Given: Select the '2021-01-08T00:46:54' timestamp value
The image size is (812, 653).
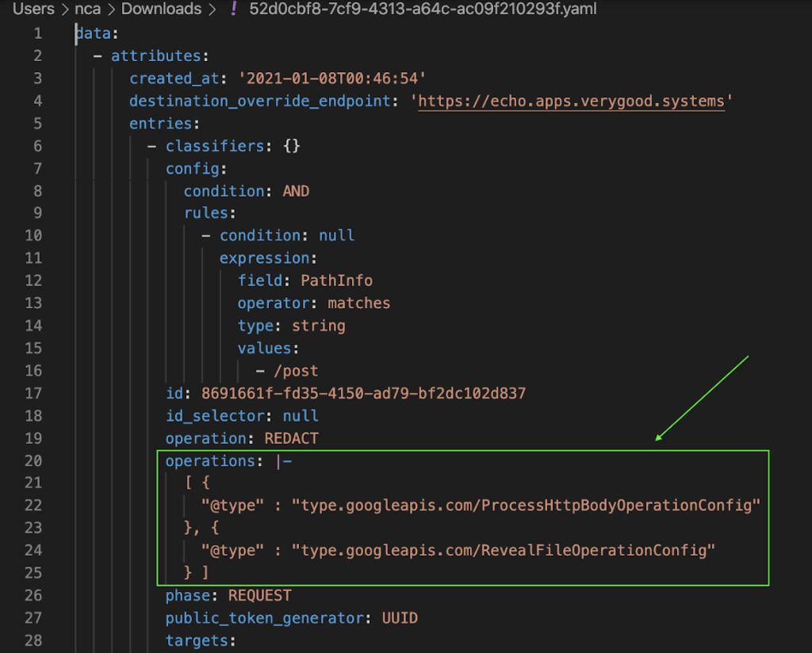Looking at the screenshot, I should pyautogui.click(x=332, y=78).
